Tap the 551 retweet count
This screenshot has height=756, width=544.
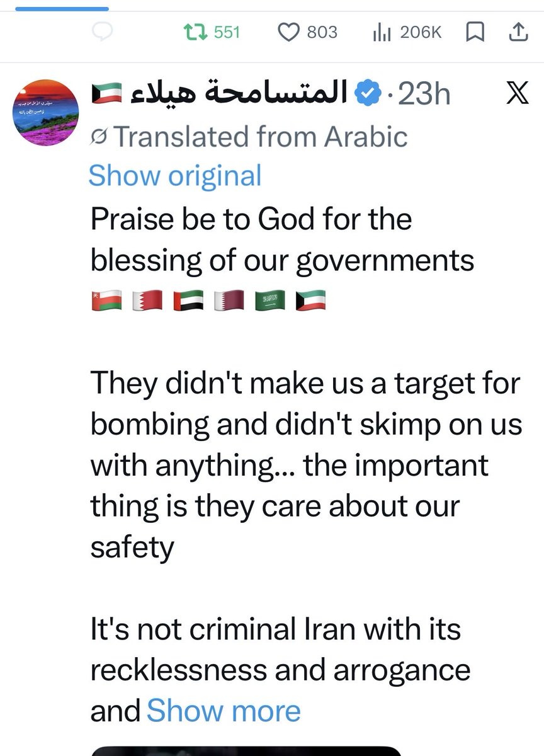coord(227,32)
